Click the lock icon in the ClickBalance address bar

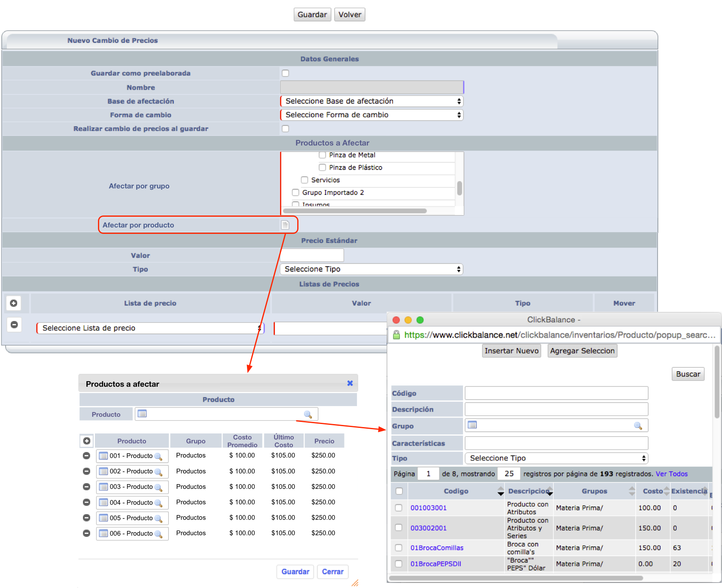point(396,335)
